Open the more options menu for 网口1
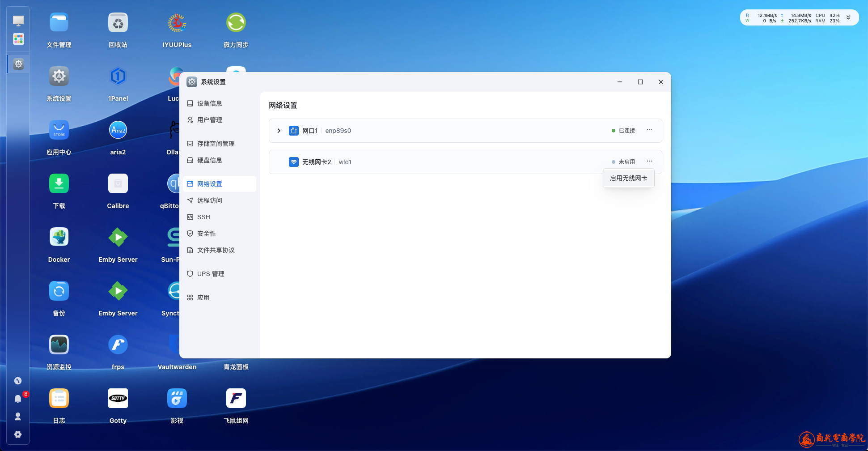Image resolution: width=868 pixels, height=451 pixels. 649,130
